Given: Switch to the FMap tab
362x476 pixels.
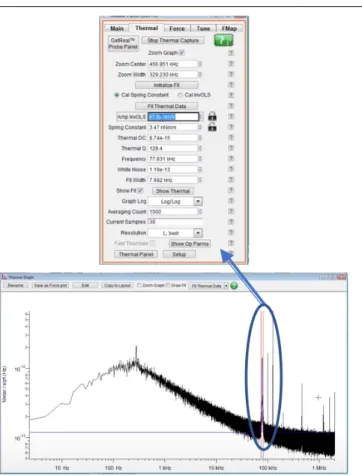Looking at the screenshot, I should click(229, 29).
